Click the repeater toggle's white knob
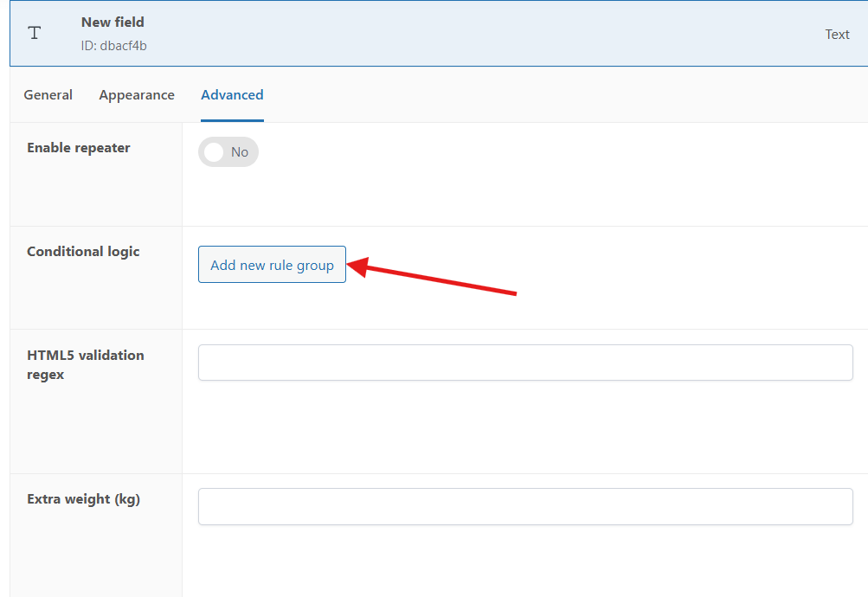 tap(214, 152)
